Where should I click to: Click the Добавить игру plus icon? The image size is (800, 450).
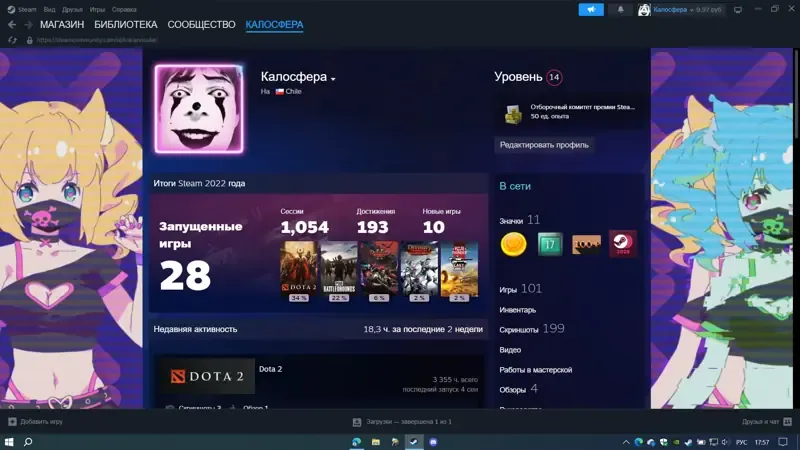point(12,421)
